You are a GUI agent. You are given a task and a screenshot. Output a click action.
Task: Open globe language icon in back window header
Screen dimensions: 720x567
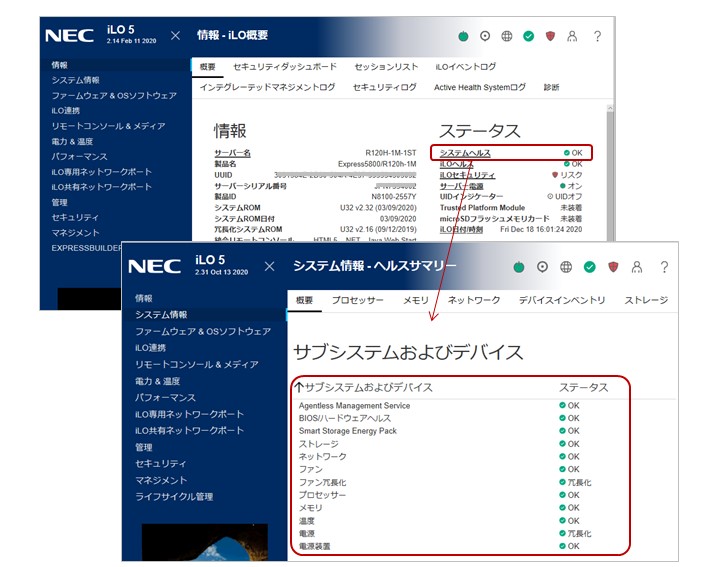(x=506, y=36)
